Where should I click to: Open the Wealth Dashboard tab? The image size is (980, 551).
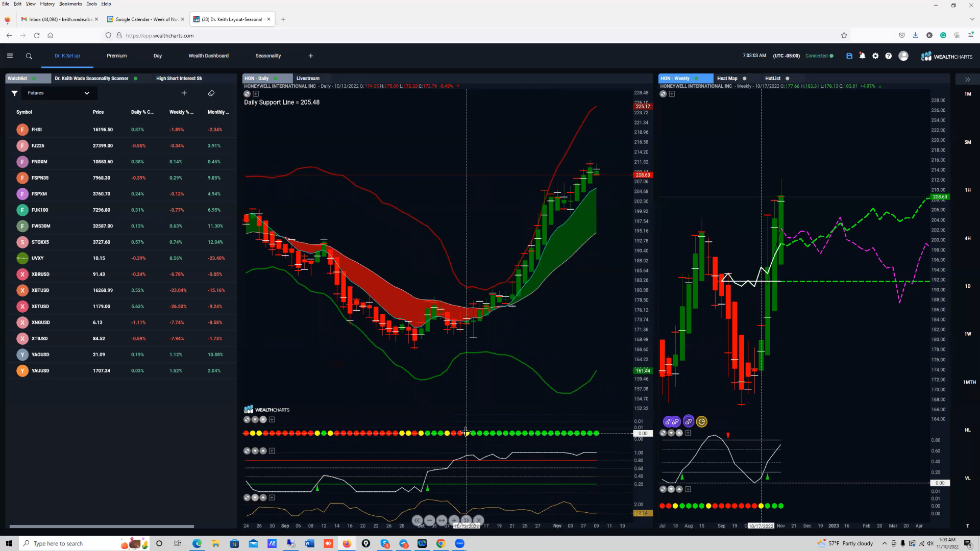(209, 56)
